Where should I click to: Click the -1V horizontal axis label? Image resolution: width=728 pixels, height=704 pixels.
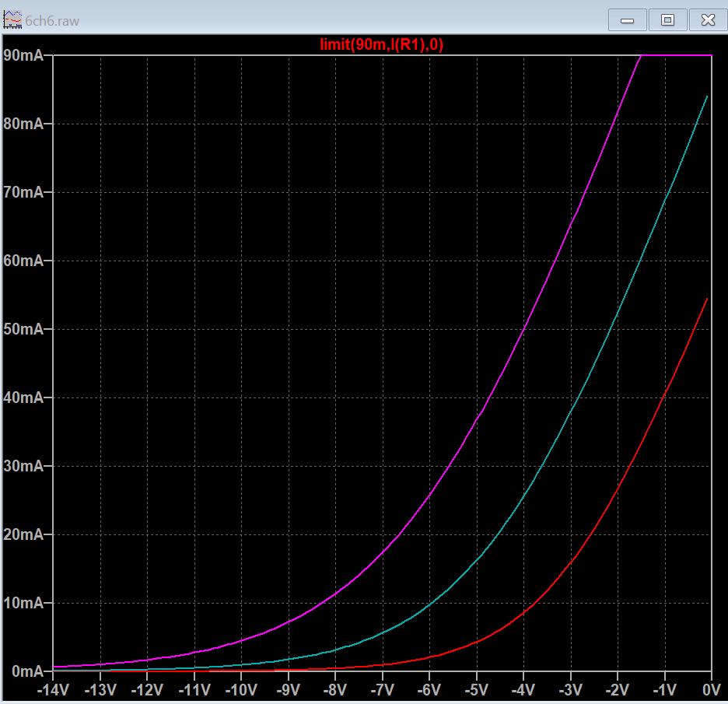click(665, 690)
